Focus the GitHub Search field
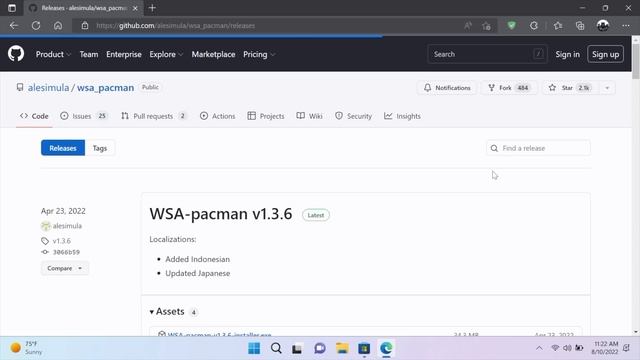Screen dimensions: 640x360 tap(487, 54)
